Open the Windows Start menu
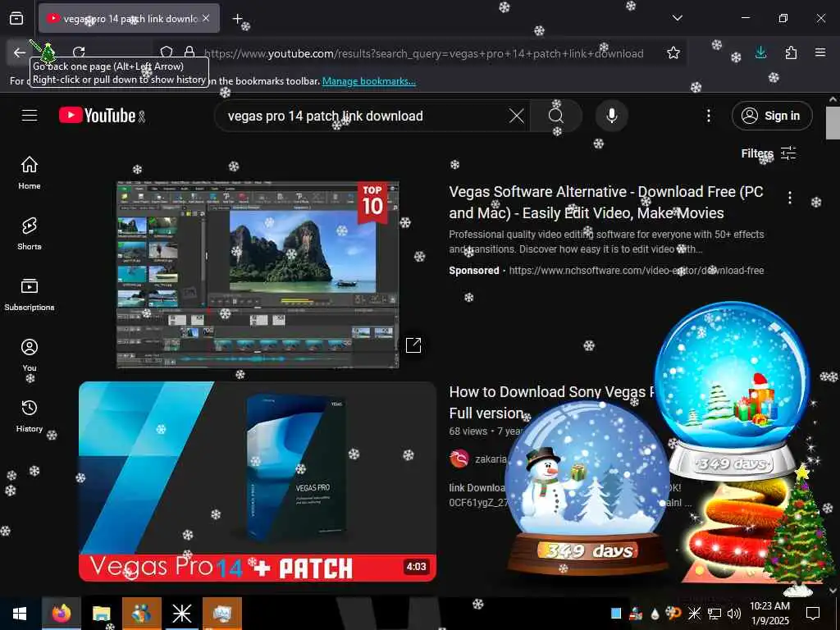The image size is (840, 630). pyautogui.click(x=20, y=614)
